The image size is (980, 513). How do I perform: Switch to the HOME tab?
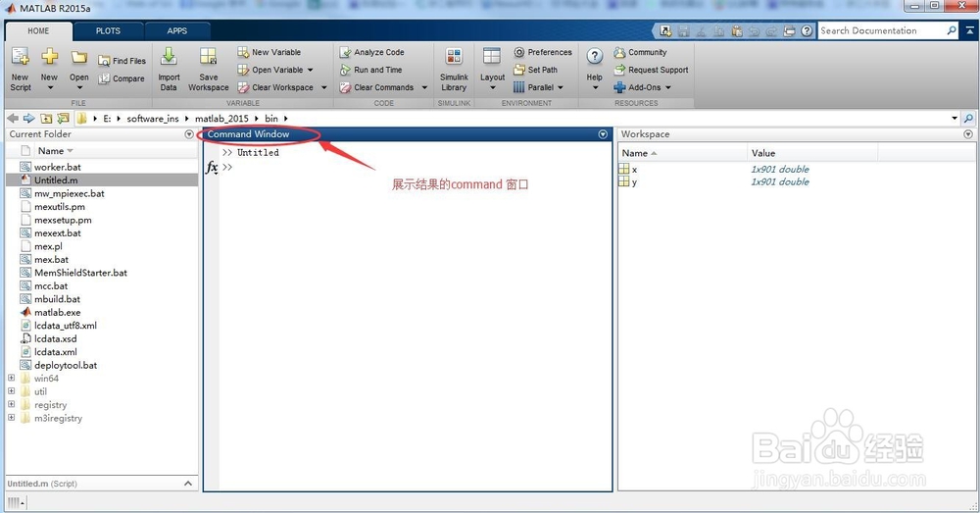pos(38,30)
